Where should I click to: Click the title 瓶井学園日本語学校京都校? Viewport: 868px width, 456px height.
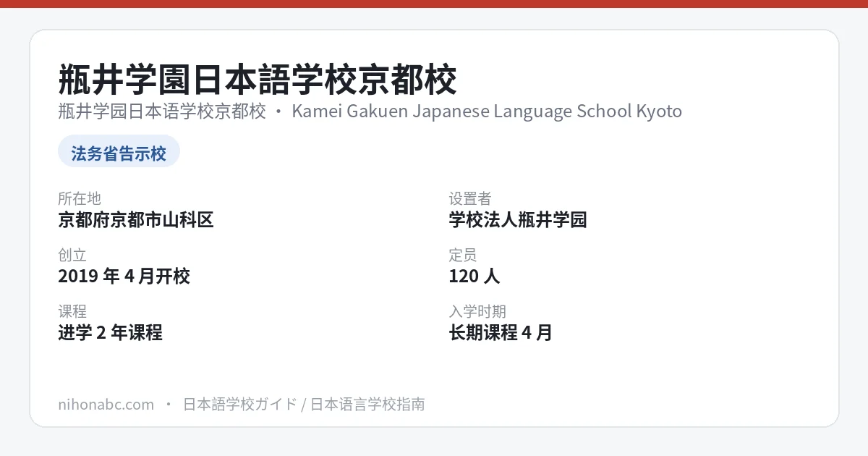pos(258,80)
